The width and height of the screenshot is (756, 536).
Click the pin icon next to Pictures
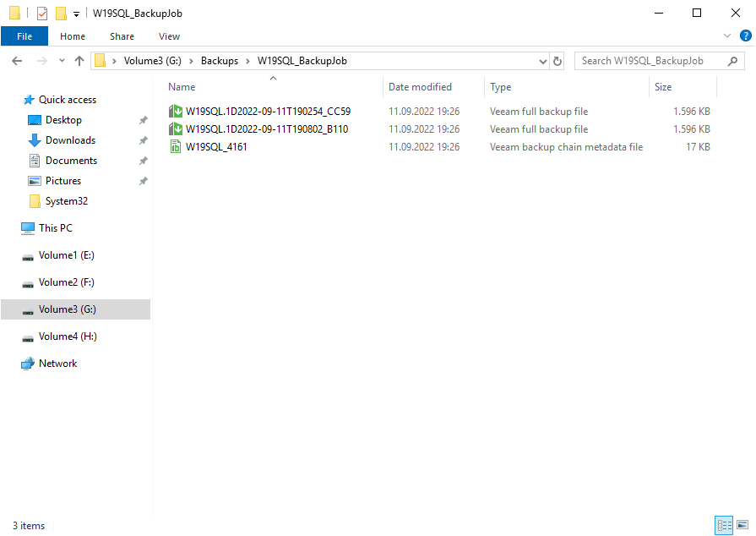tap(144, 181)
